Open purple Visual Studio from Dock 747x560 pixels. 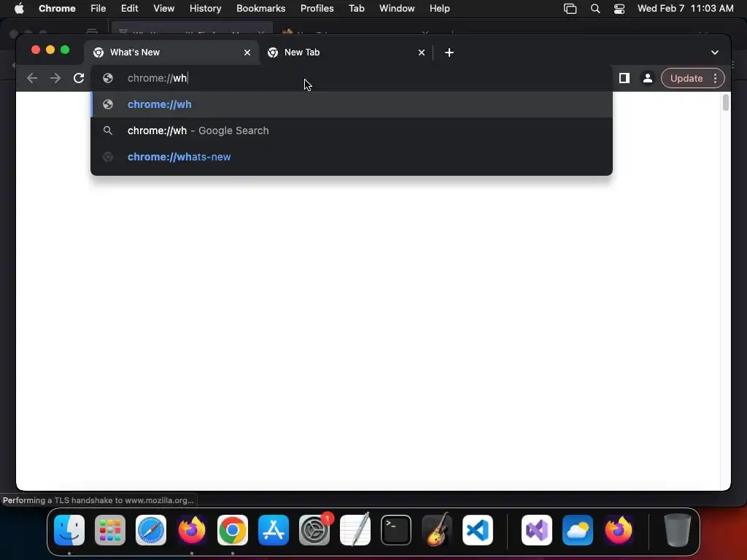(537, 530)
